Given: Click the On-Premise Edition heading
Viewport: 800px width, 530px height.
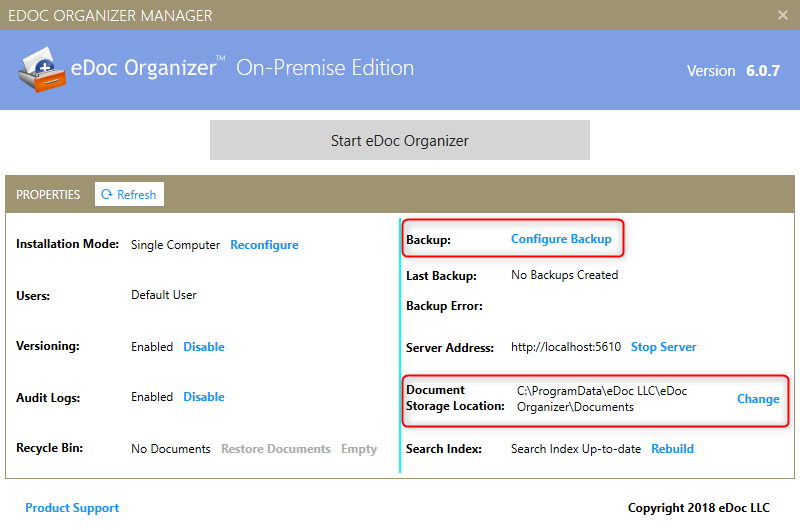Looking at the screenshot, I should click(325, 68).
